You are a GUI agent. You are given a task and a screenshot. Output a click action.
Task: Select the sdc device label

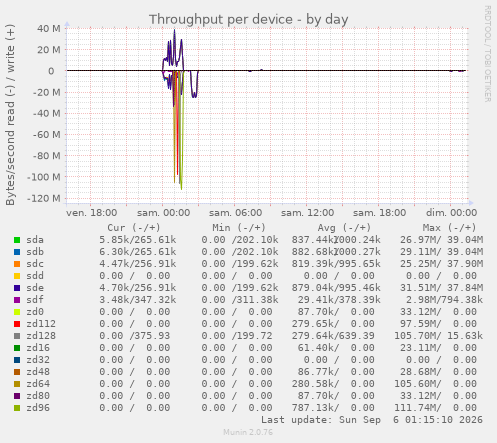(x=35, y=264)
